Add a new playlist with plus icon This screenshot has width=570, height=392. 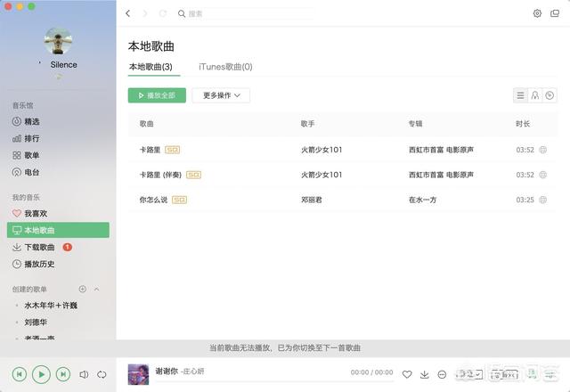[x=83, y=289]
